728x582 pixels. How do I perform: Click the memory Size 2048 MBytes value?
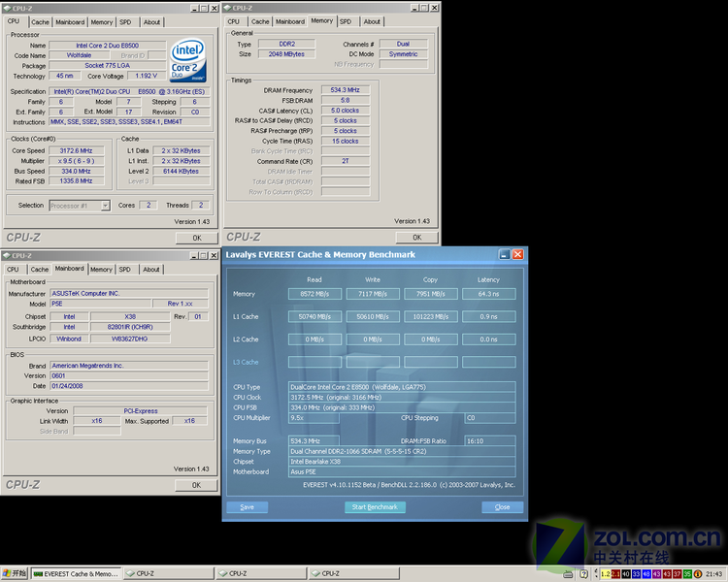[x=286, y=54]
